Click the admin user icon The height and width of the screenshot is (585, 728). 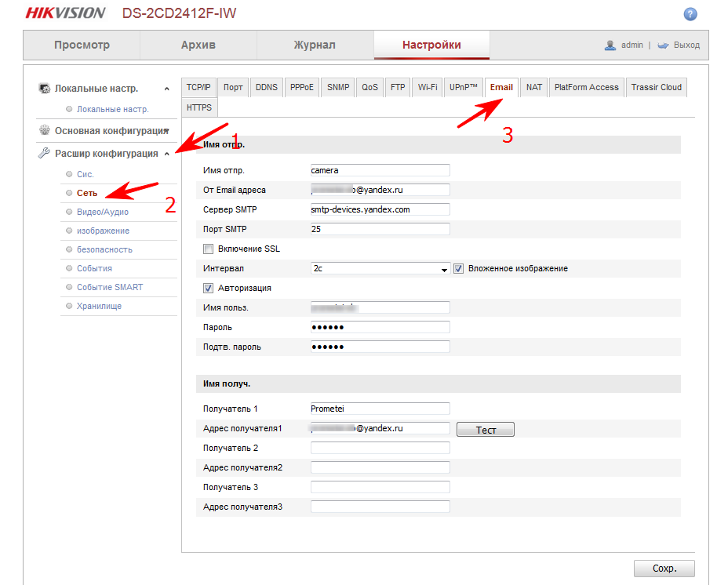pyautogui.click(x=610, y=45)
